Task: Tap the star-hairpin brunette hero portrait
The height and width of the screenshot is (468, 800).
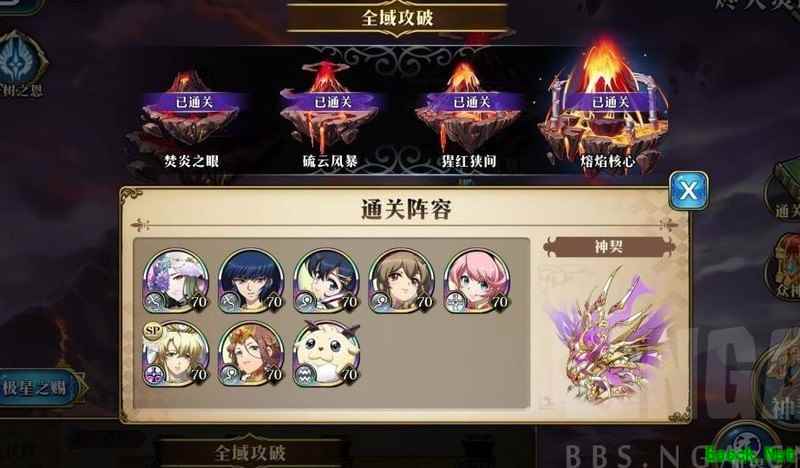Action: tap(251, 354)
